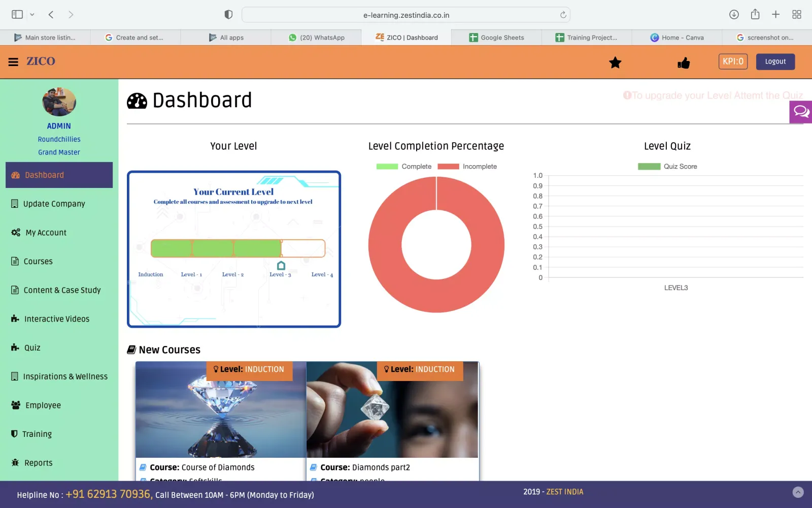Open the chat bubble icon on right edge
812x508 pixels.
[x=801, y=111]
